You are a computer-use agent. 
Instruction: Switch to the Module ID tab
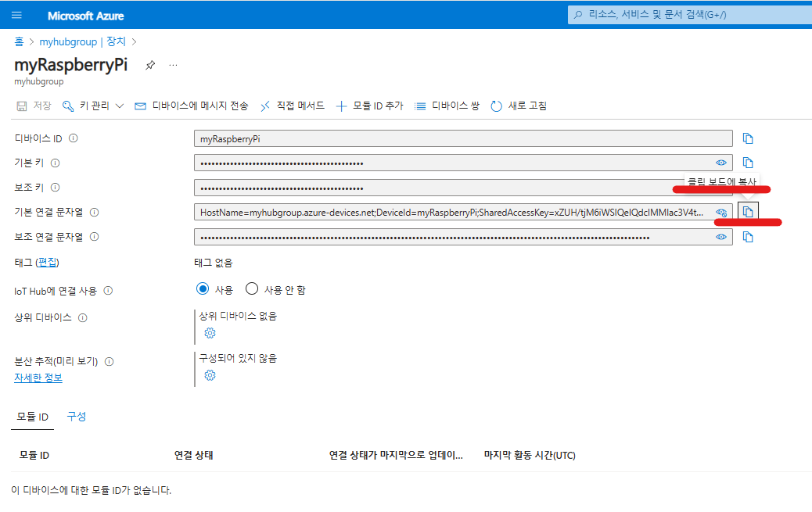point(33,417)
